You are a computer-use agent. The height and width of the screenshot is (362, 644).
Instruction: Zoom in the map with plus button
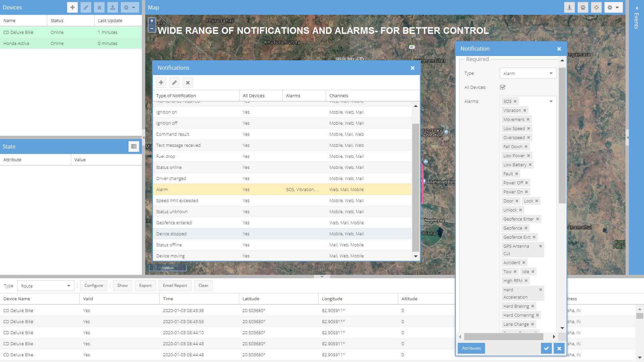152,21
